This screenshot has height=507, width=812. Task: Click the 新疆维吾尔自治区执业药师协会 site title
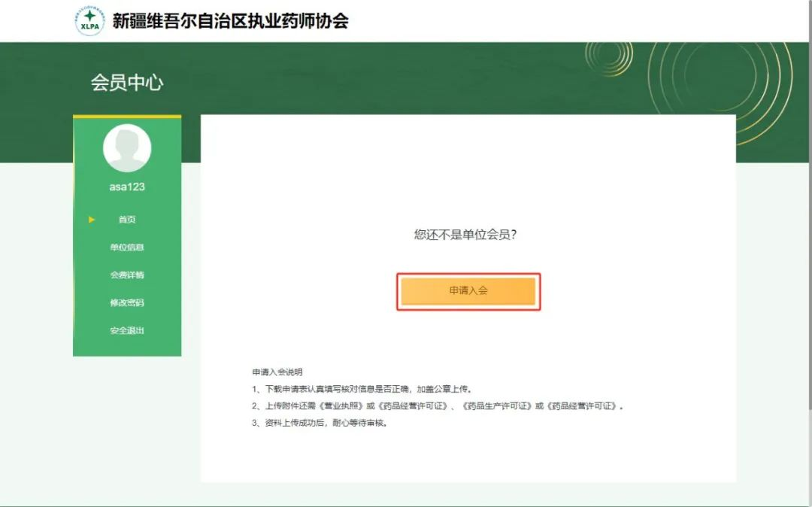pos(230,21)
